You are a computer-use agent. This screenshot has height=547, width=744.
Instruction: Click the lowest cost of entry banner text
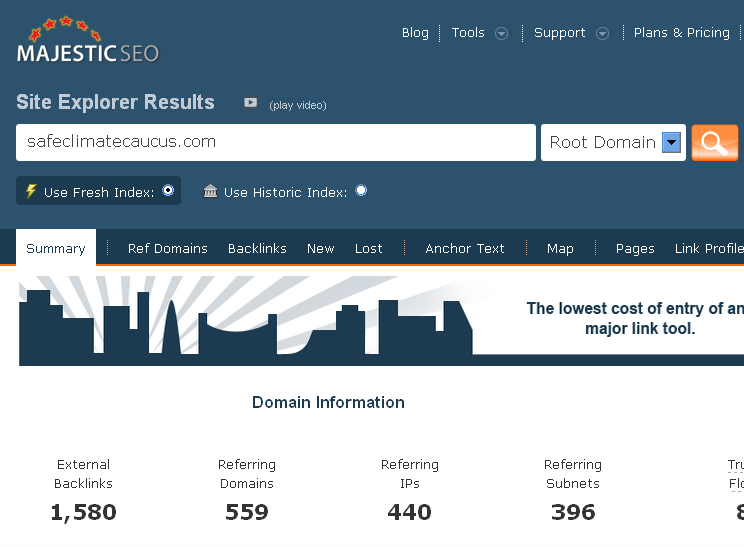(x=636, y=318)
